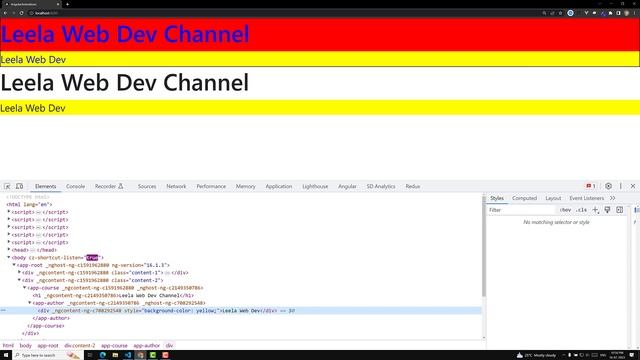The height and width of the screenshot is (360, 640).
Task: Click app-course in the breadcrumb bar
Action: pyautogui.click(x=114, y=345)
